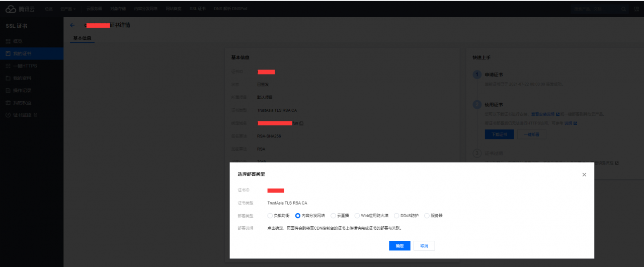This screenshot has height=267, width=644.
Task: Click the 一键HTTPS sidebar icon
Action: pyautogui.click(x=8, y=66)
